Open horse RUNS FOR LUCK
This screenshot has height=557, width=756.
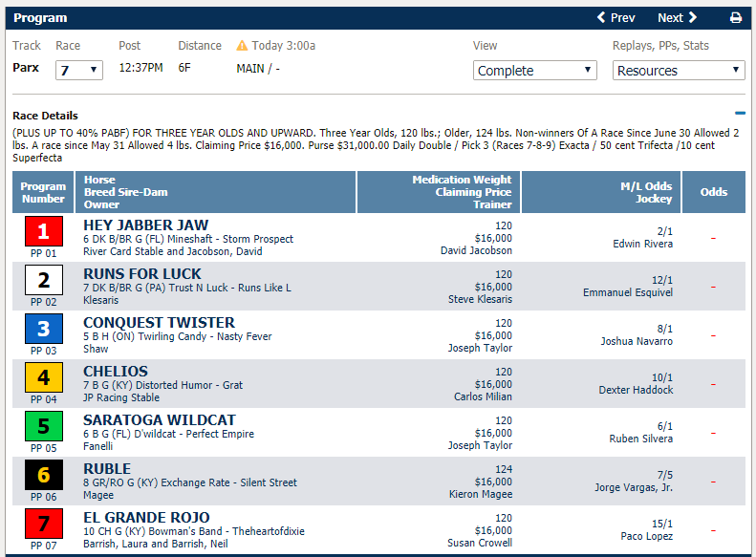pos(141,273)
